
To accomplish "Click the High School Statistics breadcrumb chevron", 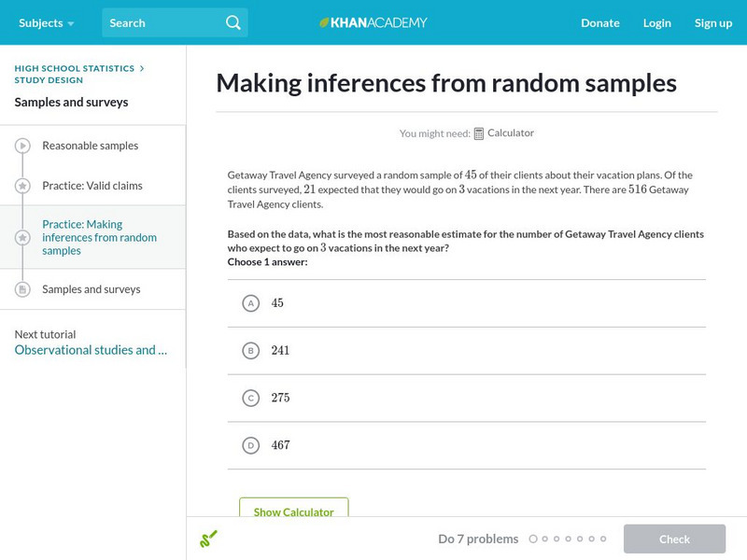I will (142, 68).
